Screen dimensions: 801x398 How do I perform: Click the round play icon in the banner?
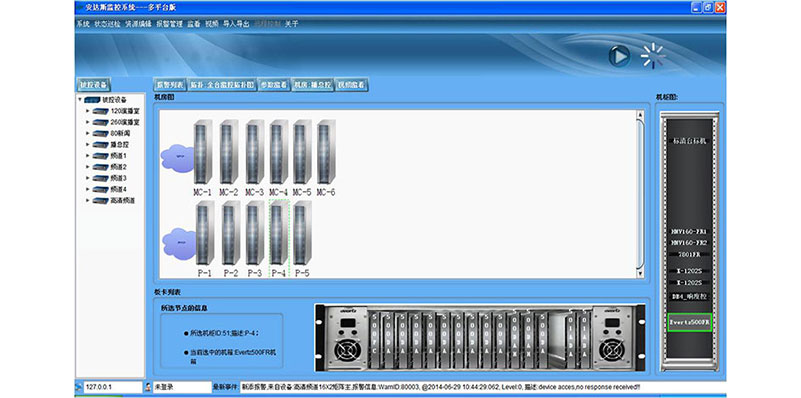click(x=619, y=56)
